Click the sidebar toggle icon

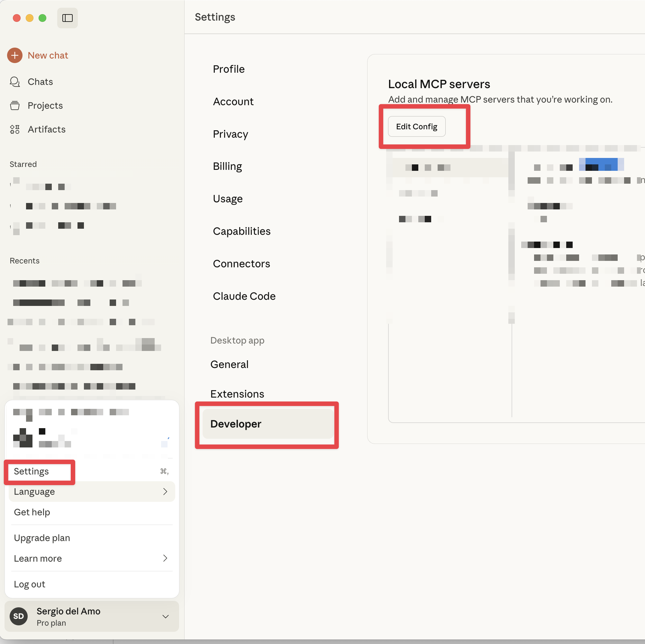point(67,18)
